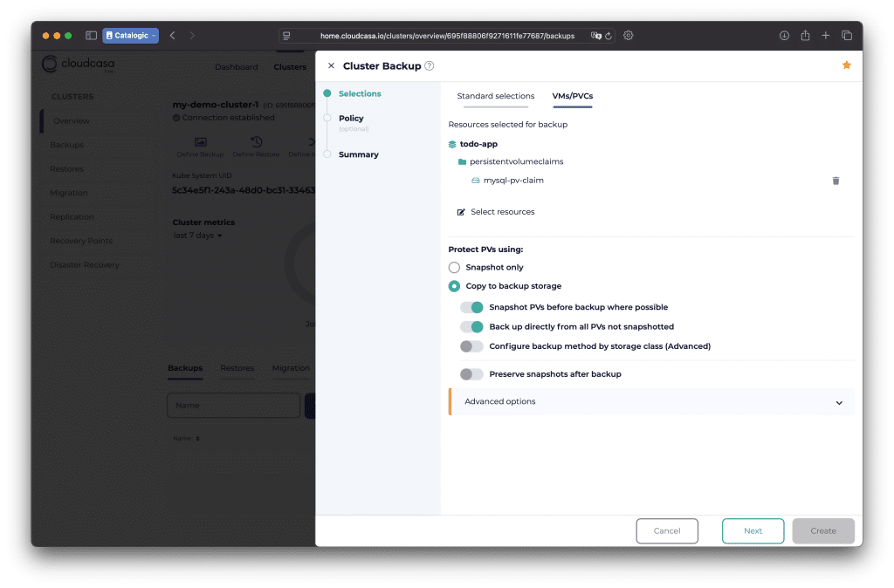Expand the Advanced options section
The width and height of the screenshot is (894, 588).
(x=838, y=402)
